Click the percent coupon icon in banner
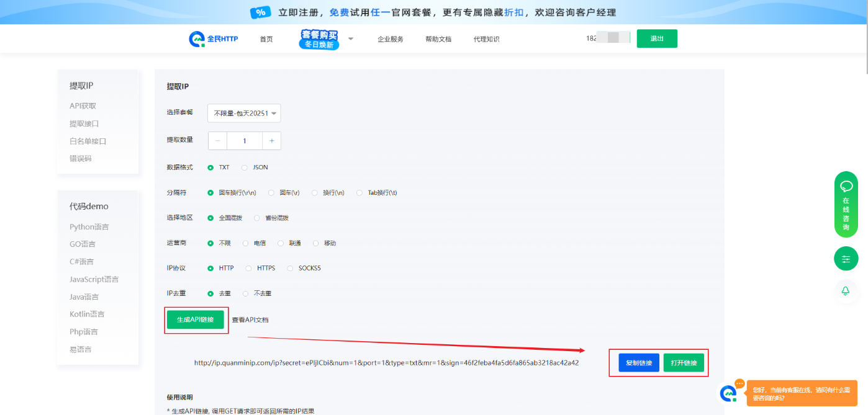This screenshot has height=415, width=868. click(x=260, y=12)
